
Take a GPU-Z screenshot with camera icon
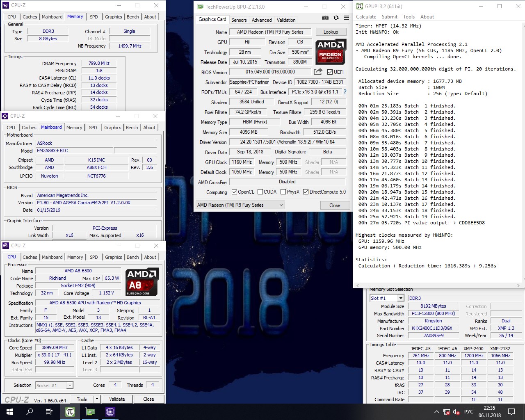[x=325, y=18]
